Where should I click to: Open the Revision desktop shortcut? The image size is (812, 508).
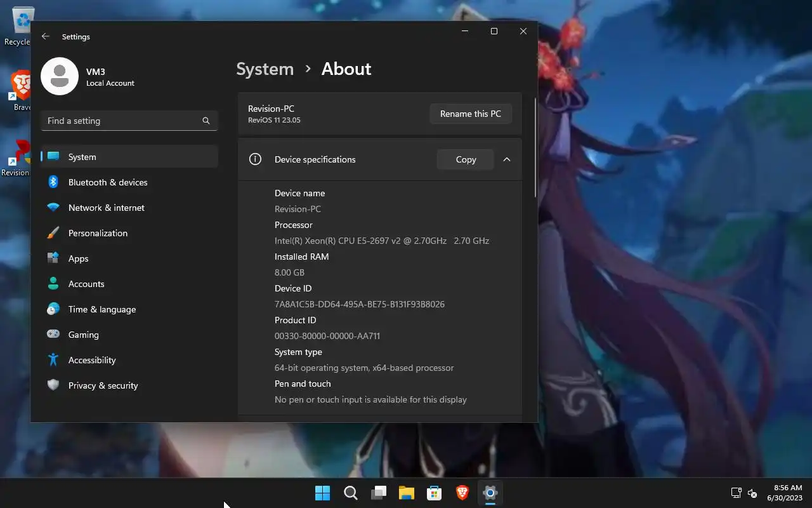click(18, 157)
